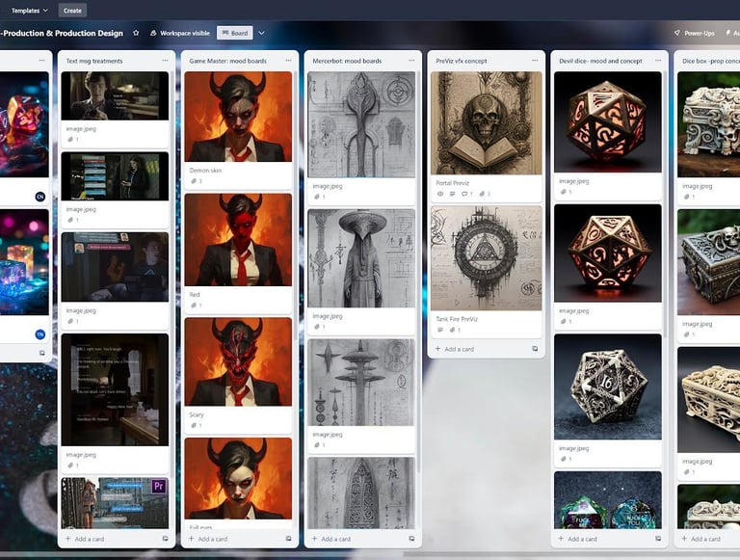Open the Text msg treatments list menu
740x560 pixels.
click(165, 61)
